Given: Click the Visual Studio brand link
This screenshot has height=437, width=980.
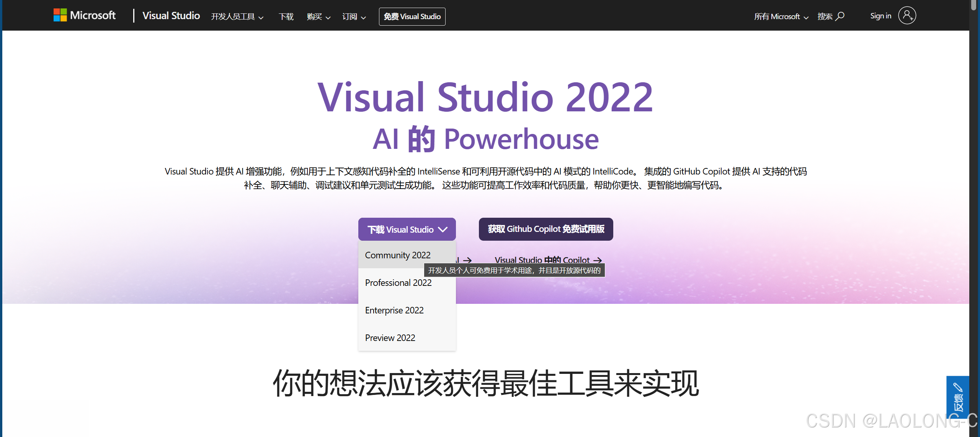Looking at the screenshot, I should pos(171,16).
